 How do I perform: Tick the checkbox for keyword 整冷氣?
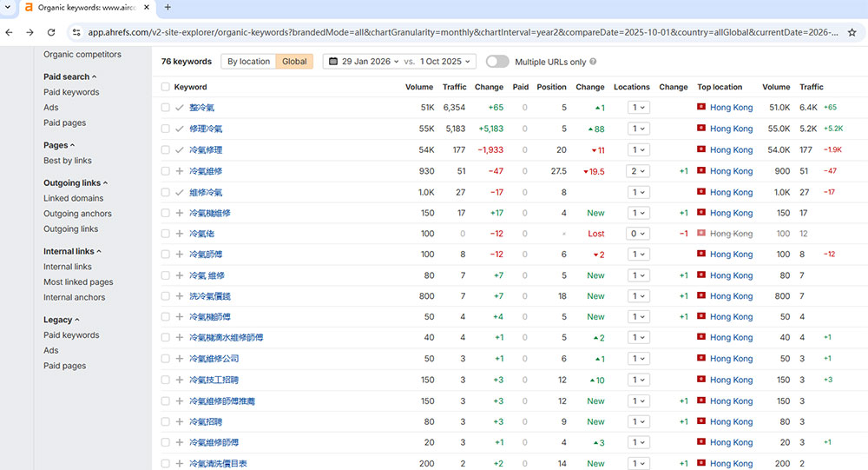tap(166, 108)
